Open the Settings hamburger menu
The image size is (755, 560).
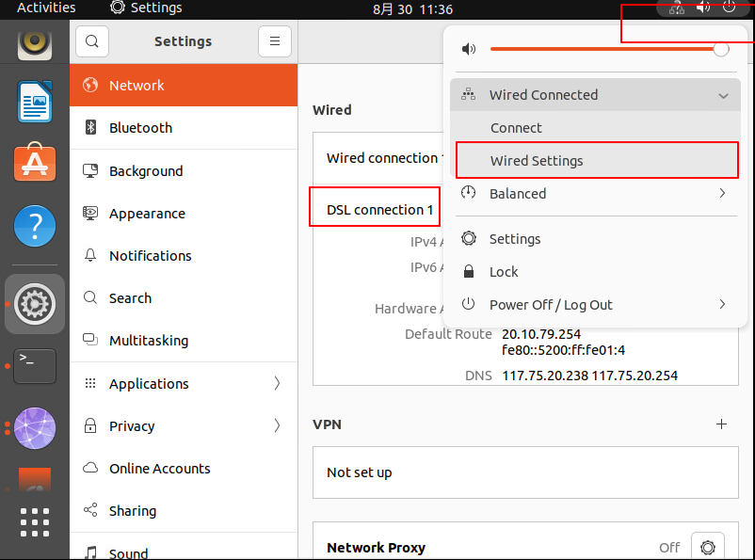pyautogui.click(x=275, y=41)
